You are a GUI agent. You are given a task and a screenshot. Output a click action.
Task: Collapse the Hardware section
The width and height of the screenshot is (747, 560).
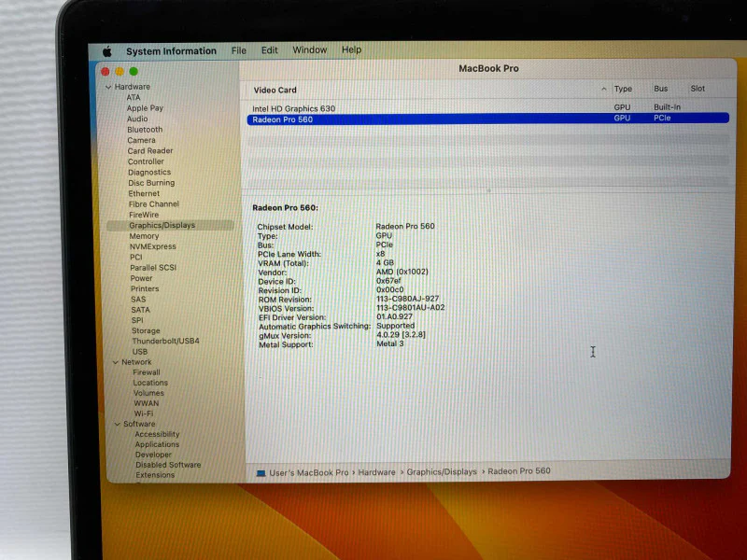(108, 87)
